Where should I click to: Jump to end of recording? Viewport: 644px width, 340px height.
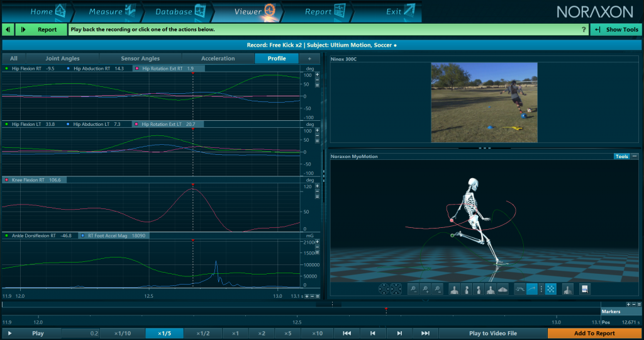[x=425, y=333]
